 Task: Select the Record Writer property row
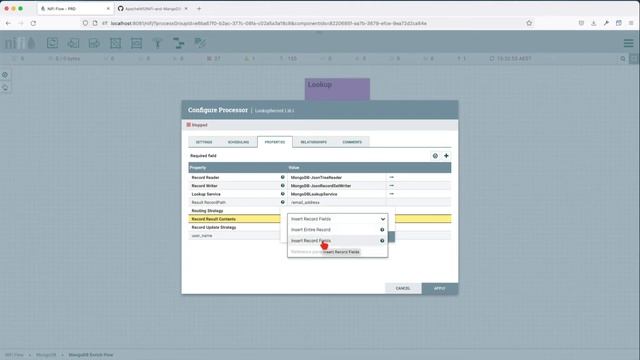click(x=320, y=186)
